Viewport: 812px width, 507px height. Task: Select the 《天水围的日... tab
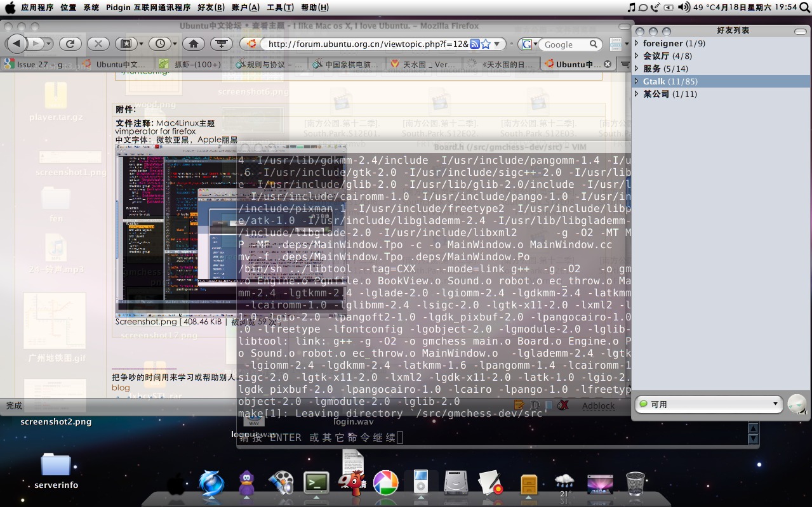pos(500,64)
